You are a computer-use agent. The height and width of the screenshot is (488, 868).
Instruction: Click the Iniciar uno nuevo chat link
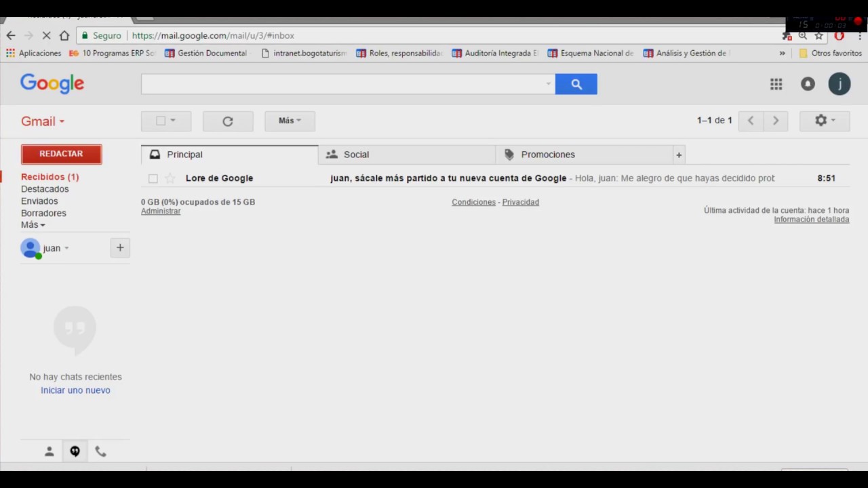[75, 390]
